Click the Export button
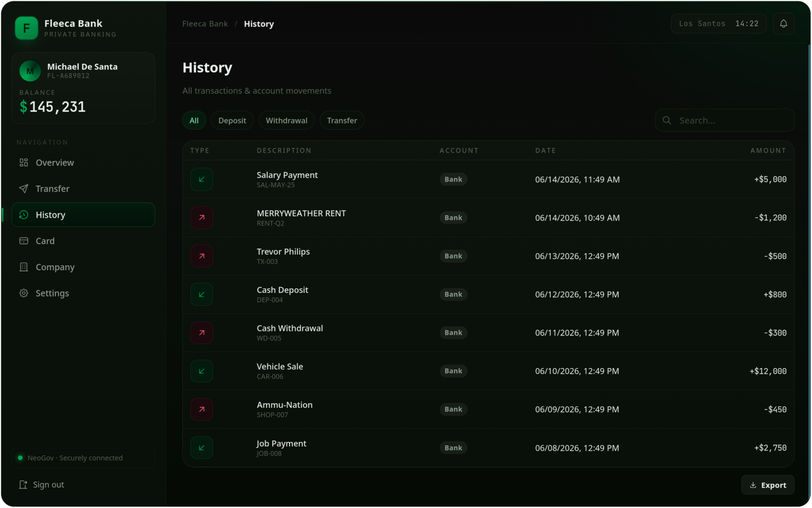 pyautogui.click(x=767, y=485)
